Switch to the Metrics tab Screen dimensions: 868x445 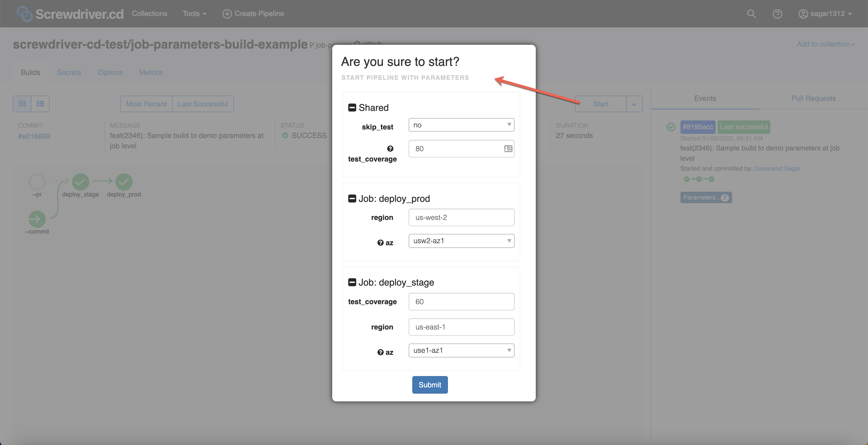click(151, 72)
